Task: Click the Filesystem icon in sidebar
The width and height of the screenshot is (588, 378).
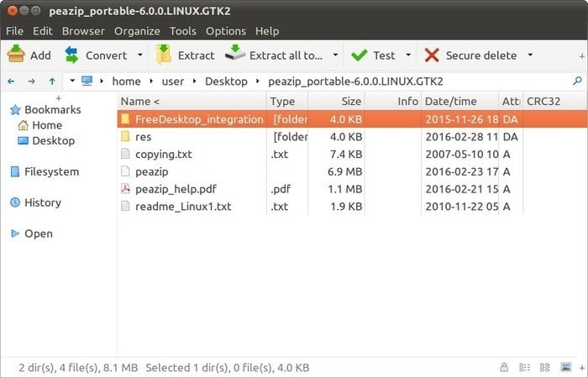Action: click(15, 171)
